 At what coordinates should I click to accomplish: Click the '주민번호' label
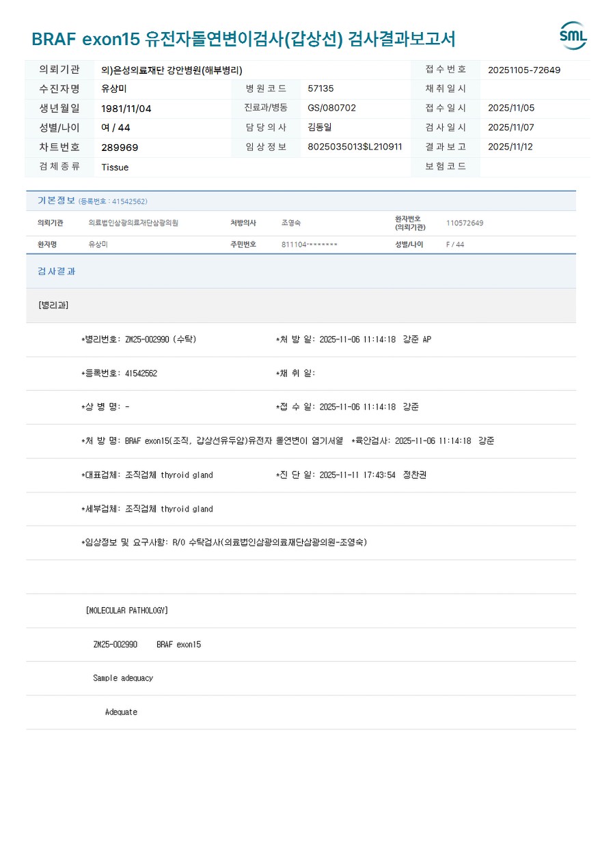[x=243, y=244]
